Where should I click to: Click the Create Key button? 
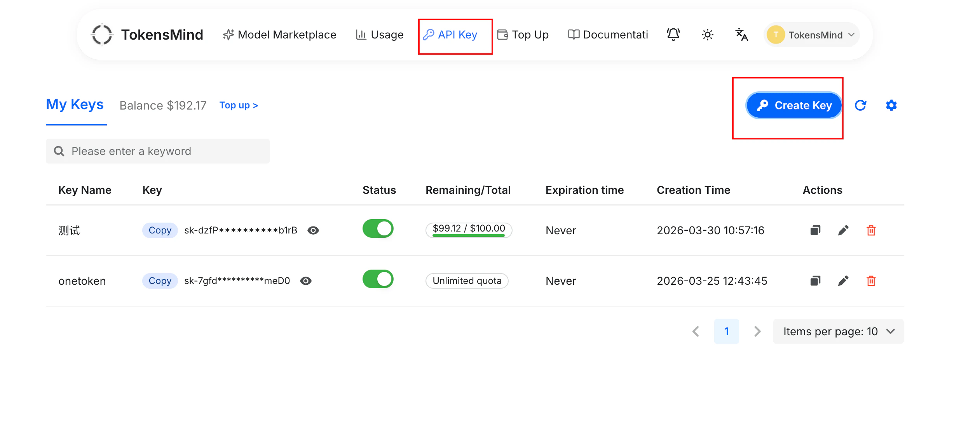coord(794,105)
